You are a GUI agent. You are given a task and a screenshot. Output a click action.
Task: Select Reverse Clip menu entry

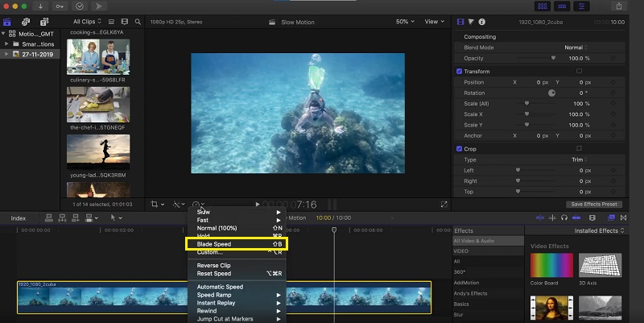point(214,265)
